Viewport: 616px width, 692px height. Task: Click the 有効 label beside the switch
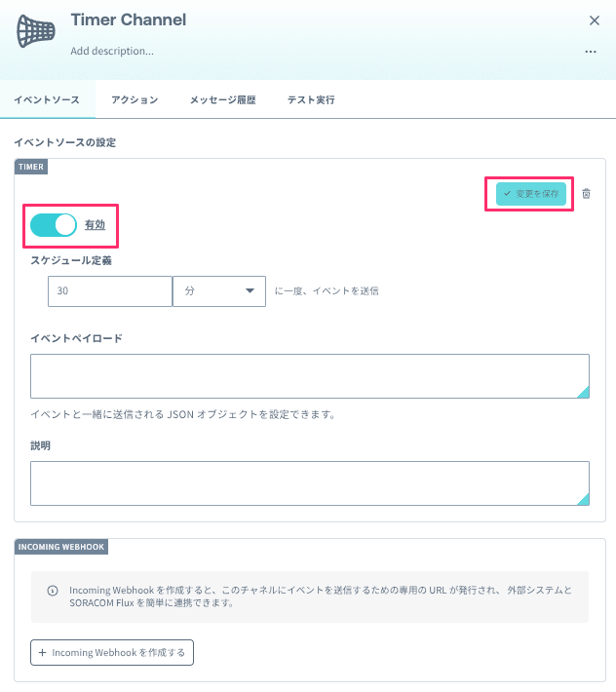click(x=95, y=225)
